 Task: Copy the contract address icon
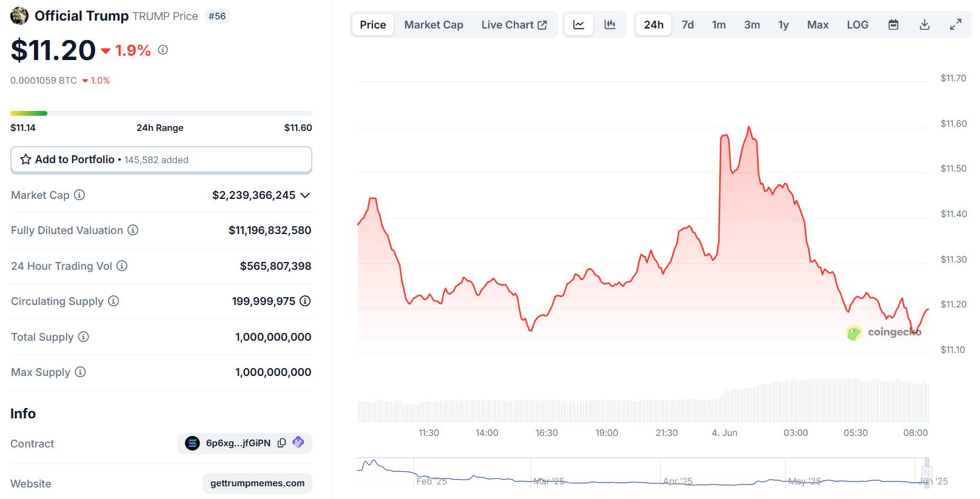(281, 443)
